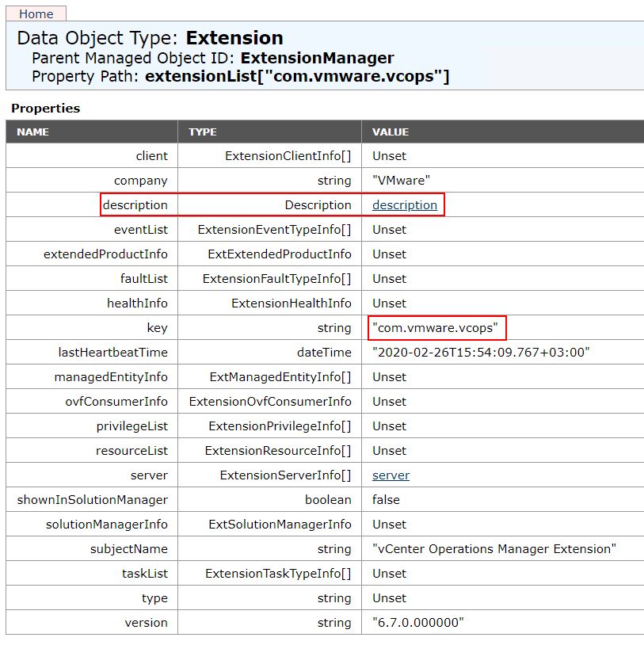Click the lastHeartbeatTime property name
This screenshot has width=644, height=645.
[x=113, y=352]
